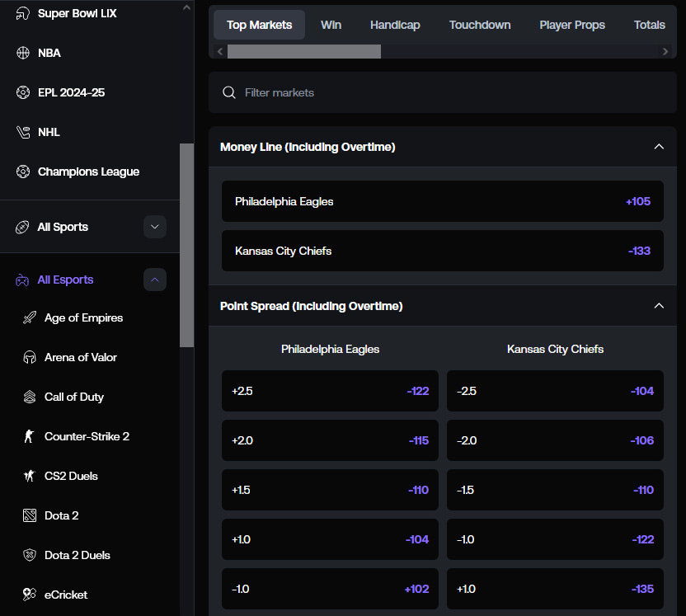Pick Eagles +1.0 spread at -104
Viewport: 686px width, 616px height.
(x=330, y=539)
